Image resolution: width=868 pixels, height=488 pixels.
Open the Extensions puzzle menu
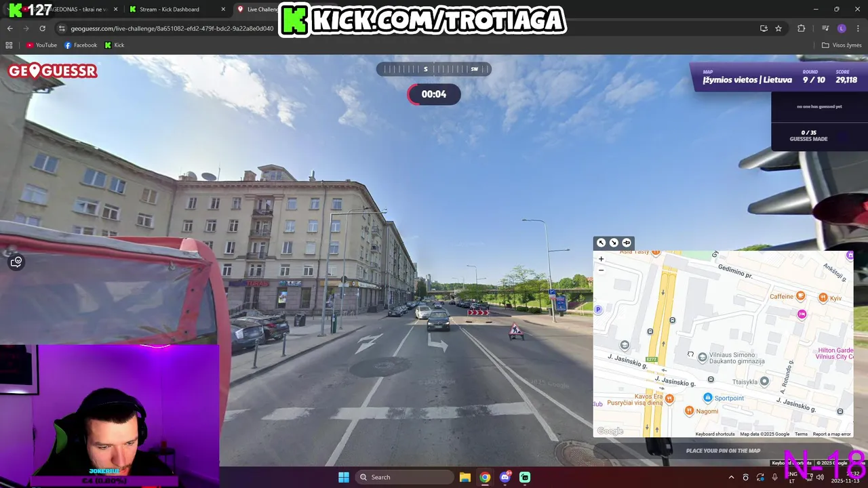coord(802,28)
